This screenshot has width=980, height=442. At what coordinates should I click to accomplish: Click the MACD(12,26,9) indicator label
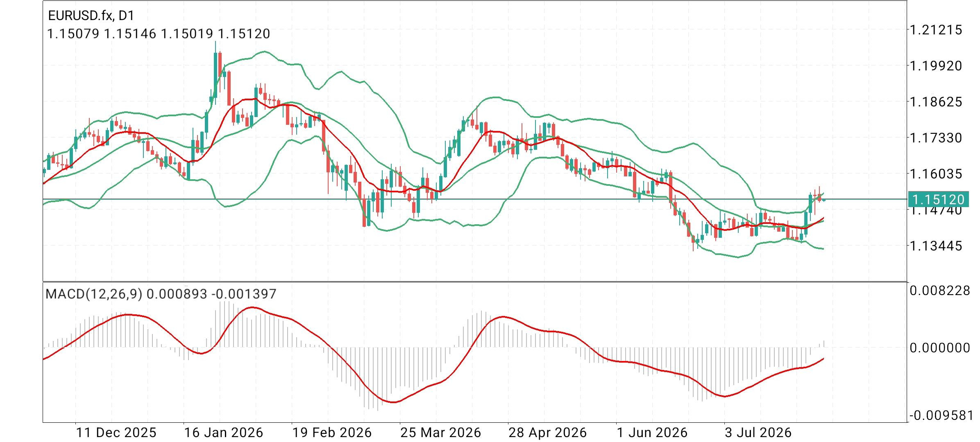click(161, 294)
